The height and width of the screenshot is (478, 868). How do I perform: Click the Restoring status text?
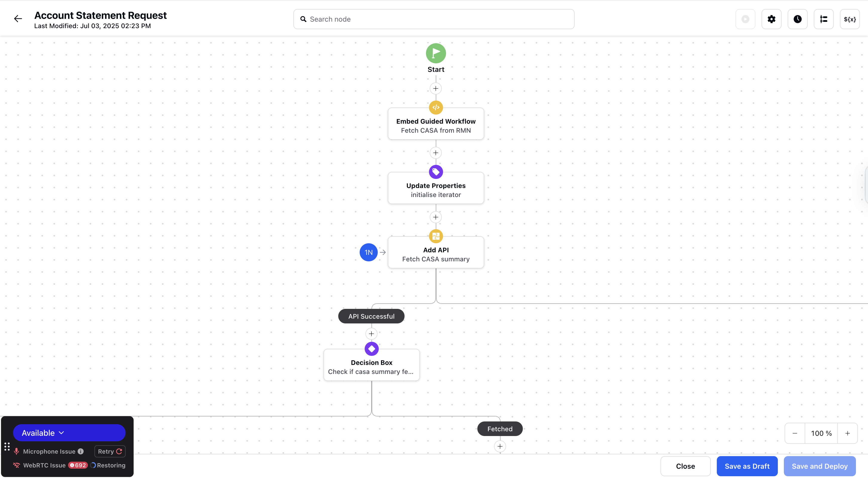coord(111,465)
